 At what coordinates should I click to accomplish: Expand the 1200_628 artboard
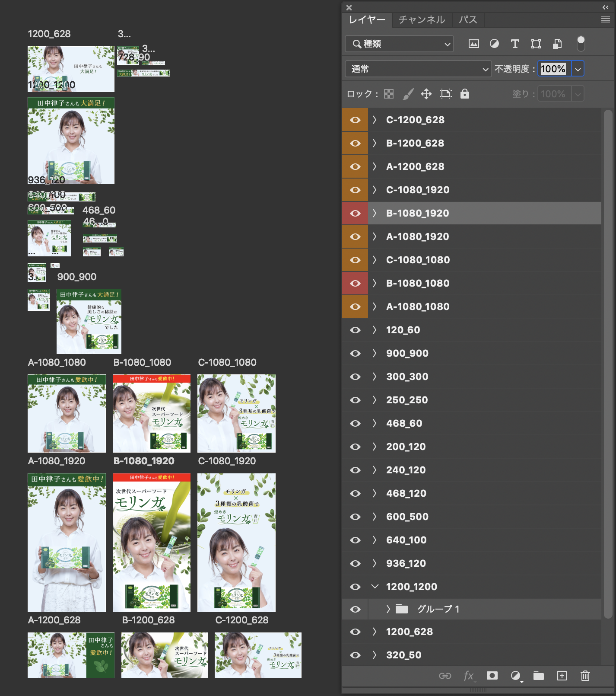point(375,632)
